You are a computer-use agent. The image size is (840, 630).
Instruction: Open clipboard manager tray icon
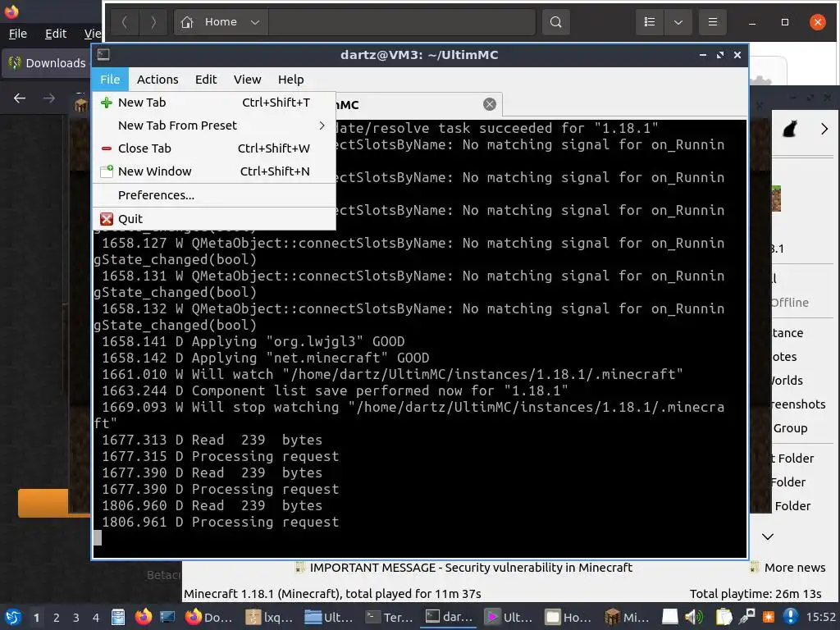pyautogui.click(x=724, y=617)
